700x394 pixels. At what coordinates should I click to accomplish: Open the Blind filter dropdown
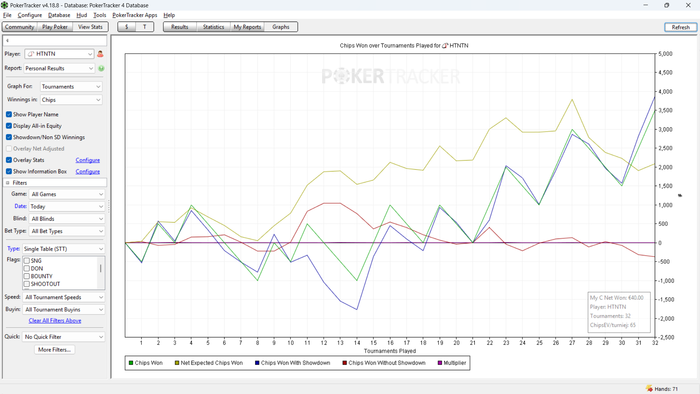tap(67, 219)
